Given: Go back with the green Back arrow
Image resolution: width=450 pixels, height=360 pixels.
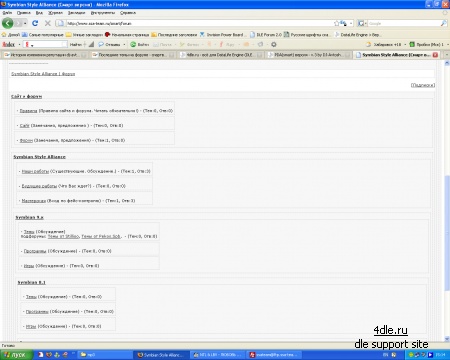Looking at the screenshot, I should (x=8, y=23).
